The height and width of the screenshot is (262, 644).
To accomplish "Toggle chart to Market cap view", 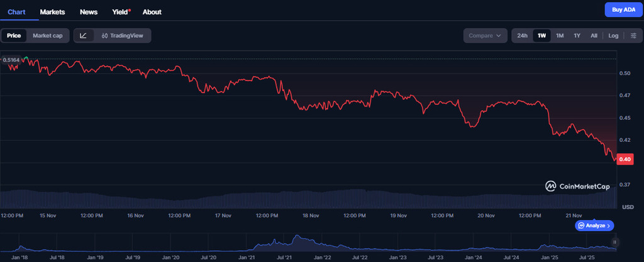I will point(48,36).
